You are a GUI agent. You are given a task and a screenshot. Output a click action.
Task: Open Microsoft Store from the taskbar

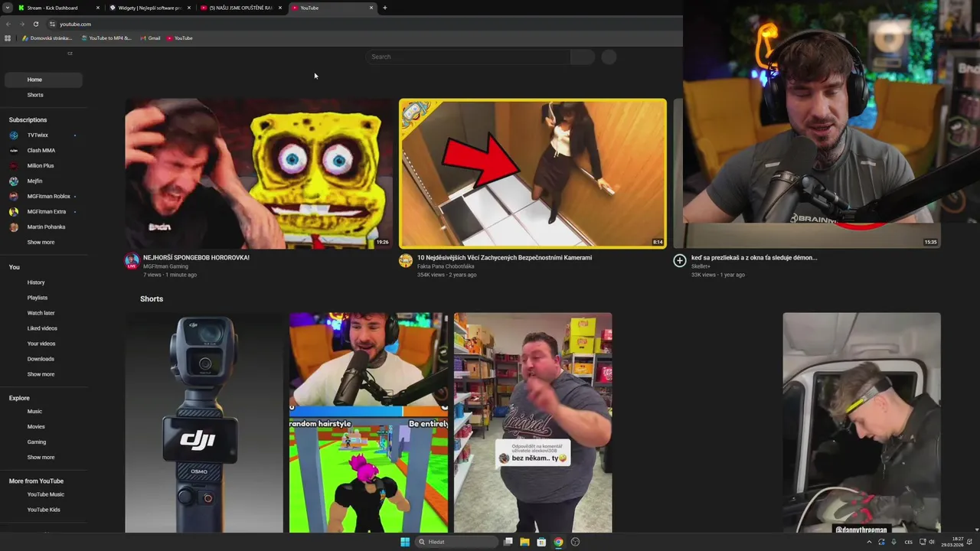point(541,542)
